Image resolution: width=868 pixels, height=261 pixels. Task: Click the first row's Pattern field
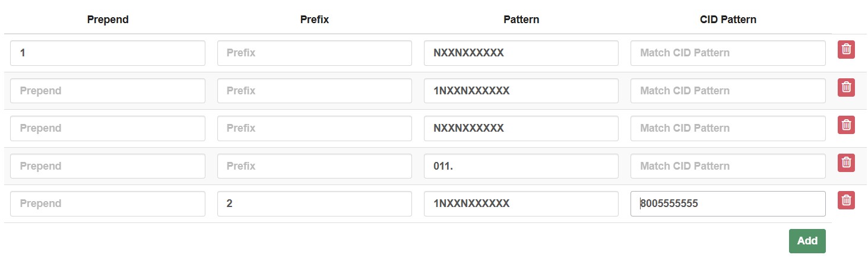pyautogui.click(x=521, y=53)
